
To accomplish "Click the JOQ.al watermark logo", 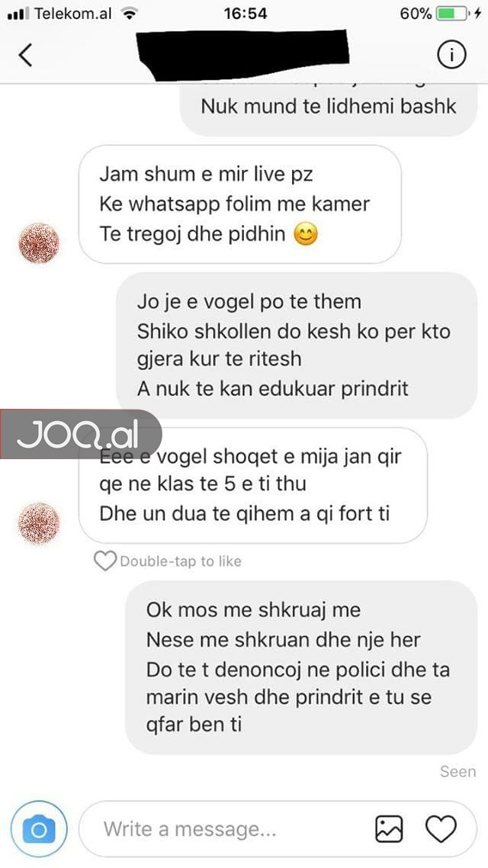I will coord(81,435).
